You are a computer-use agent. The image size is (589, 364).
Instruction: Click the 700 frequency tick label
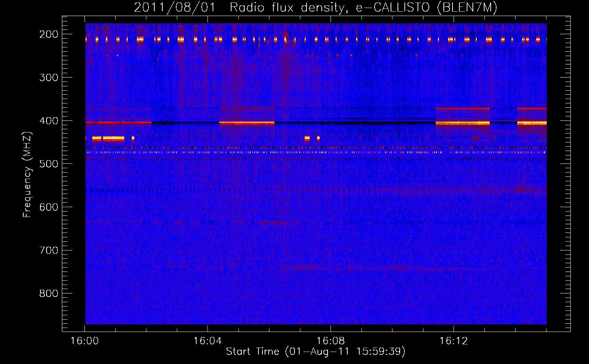click(x=49, y=250)
